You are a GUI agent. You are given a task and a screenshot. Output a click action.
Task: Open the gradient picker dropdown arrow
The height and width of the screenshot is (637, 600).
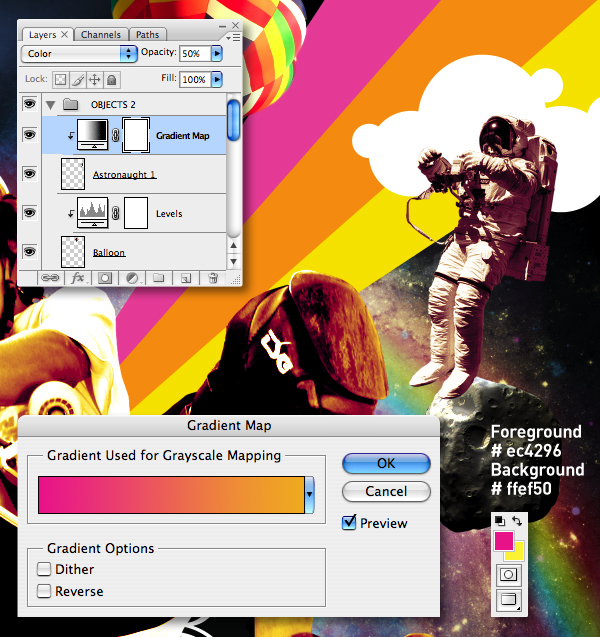310,494
